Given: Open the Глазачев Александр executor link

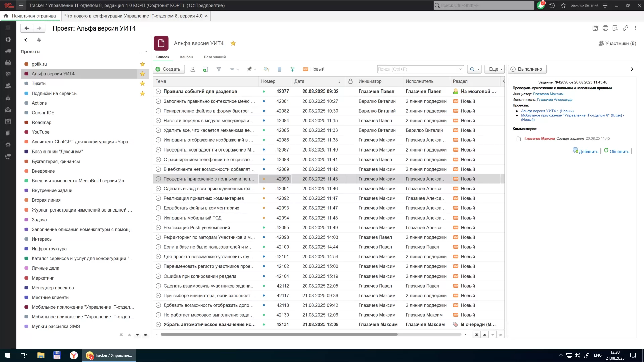Looking at the screenshot, I should pos(554,100).
